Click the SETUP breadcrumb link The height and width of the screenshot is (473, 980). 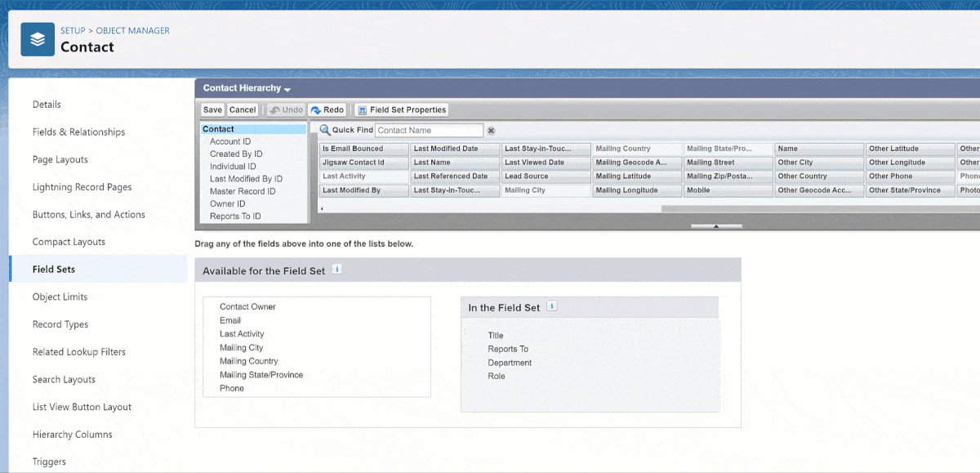pos(73,31)
